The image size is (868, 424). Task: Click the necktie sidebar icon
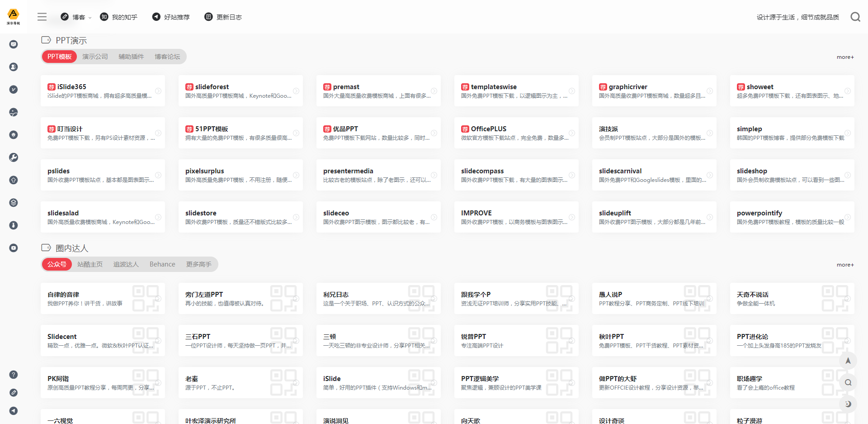14,225
